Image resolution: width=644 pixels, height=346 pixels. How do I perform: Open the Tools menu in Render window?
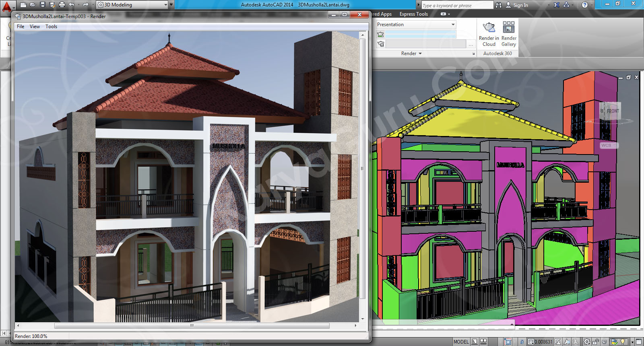[x=51, y=27]
